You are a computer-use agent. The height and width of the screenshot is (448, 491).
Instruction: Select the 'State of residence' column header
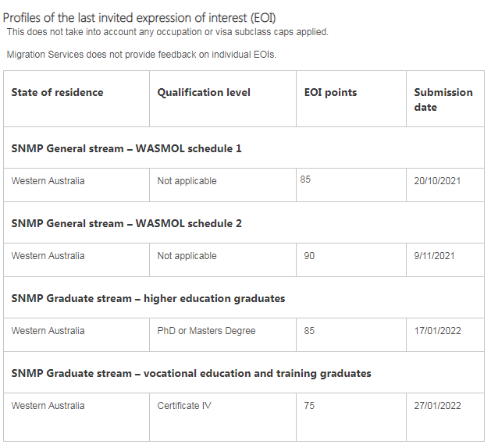pos(57,92)
